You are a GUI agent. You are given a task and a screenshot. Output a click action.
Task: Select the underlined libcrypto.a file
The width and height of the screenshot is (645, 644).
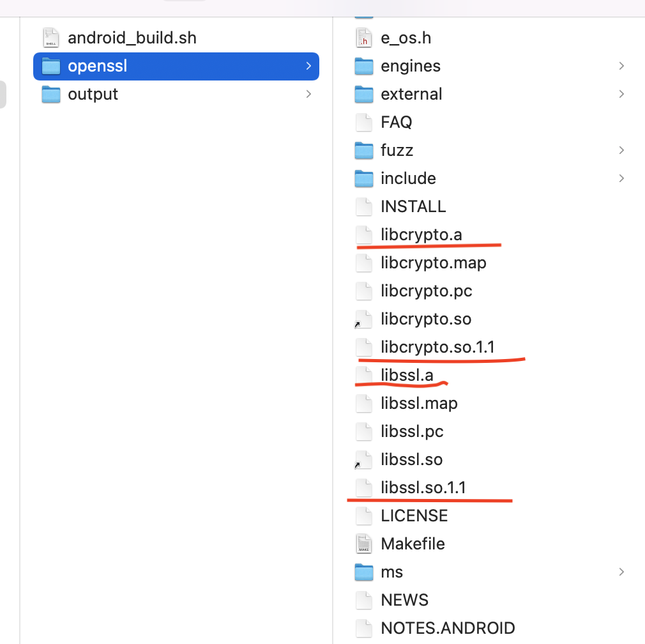point(421,234)
